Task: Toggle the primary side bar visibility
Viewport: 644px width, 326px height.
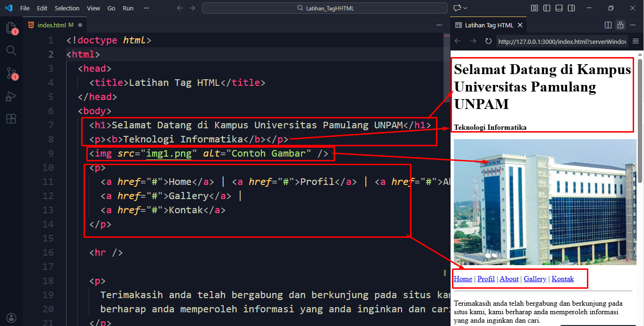Action: 547,8
